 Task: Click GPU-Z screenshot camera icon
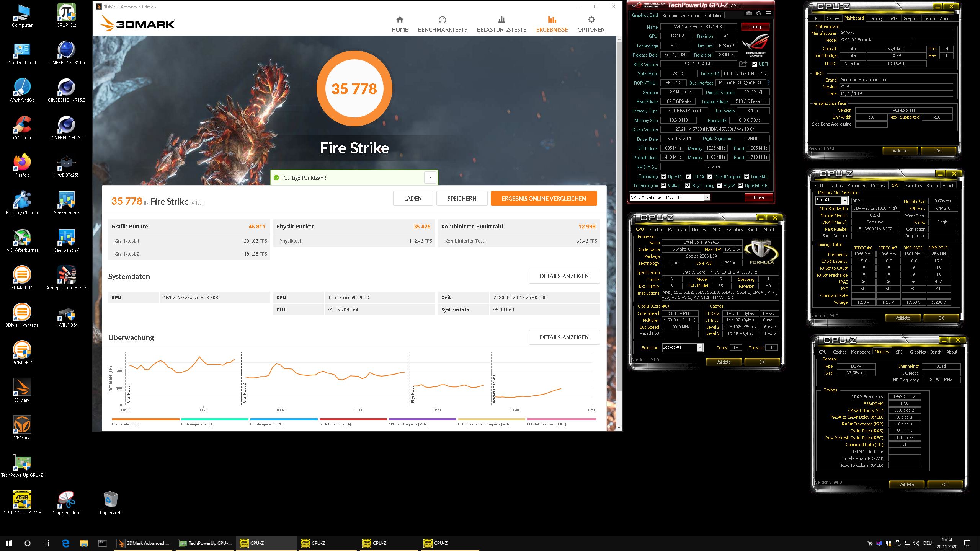748,14
